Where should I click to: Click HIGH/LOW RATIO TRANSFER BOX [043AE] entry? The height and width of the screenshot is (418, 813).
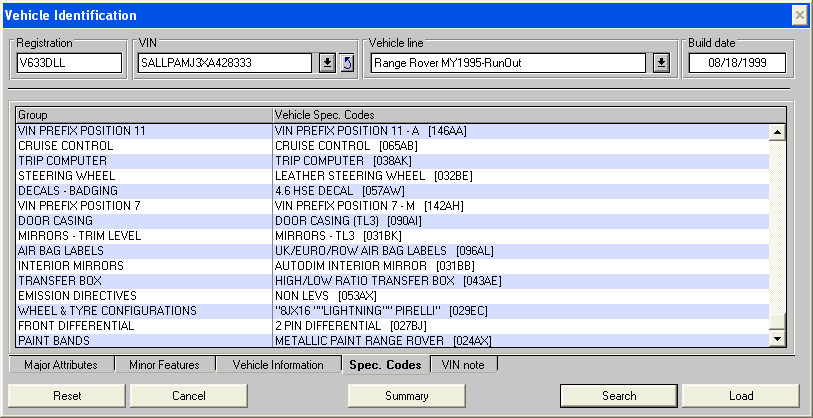(x=388, y=281)
